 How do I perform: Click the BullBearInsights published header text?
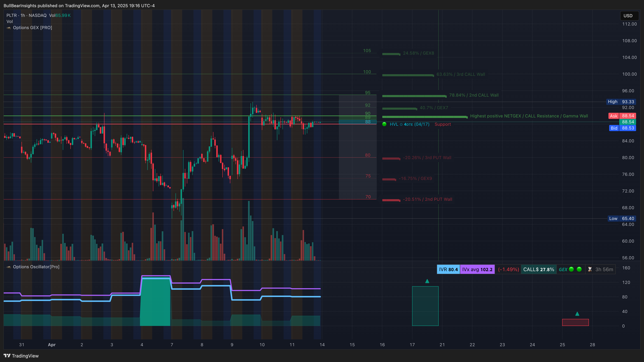[79, 6]
